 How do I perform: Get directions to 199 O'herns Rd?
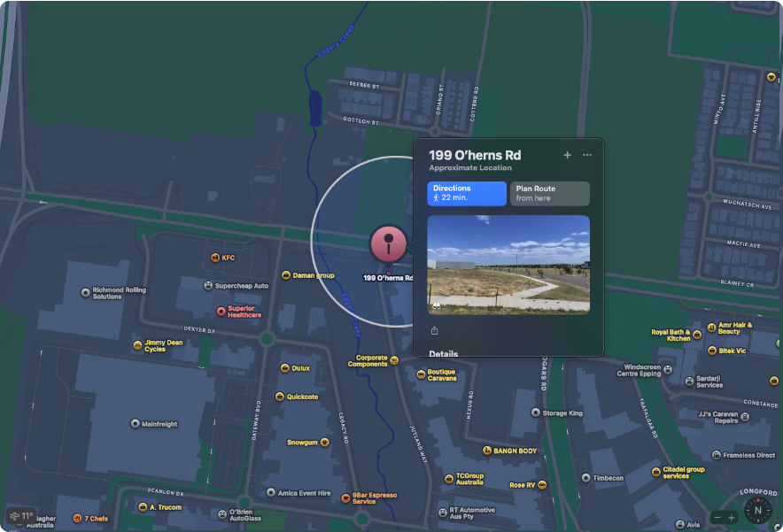coord(467,193)
